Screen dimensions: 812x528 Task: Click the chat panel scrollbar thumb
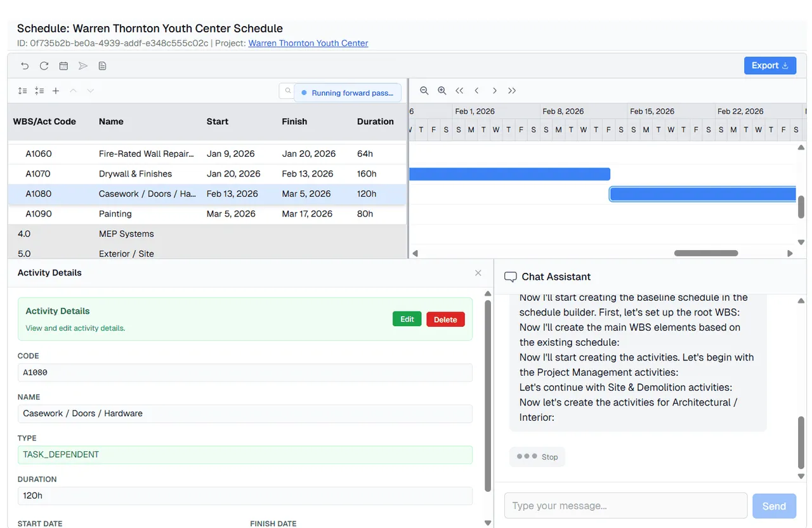(801, 442)
